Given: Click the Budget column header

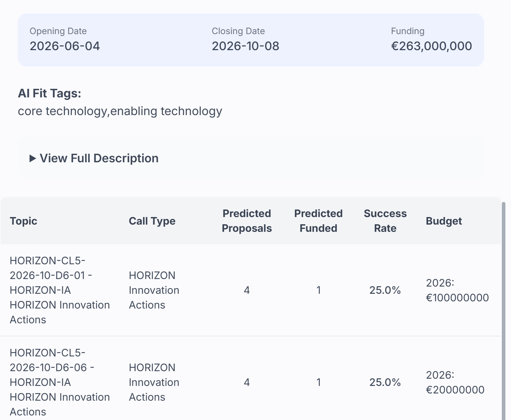Looking at the screenshot, I should (443, 221).
